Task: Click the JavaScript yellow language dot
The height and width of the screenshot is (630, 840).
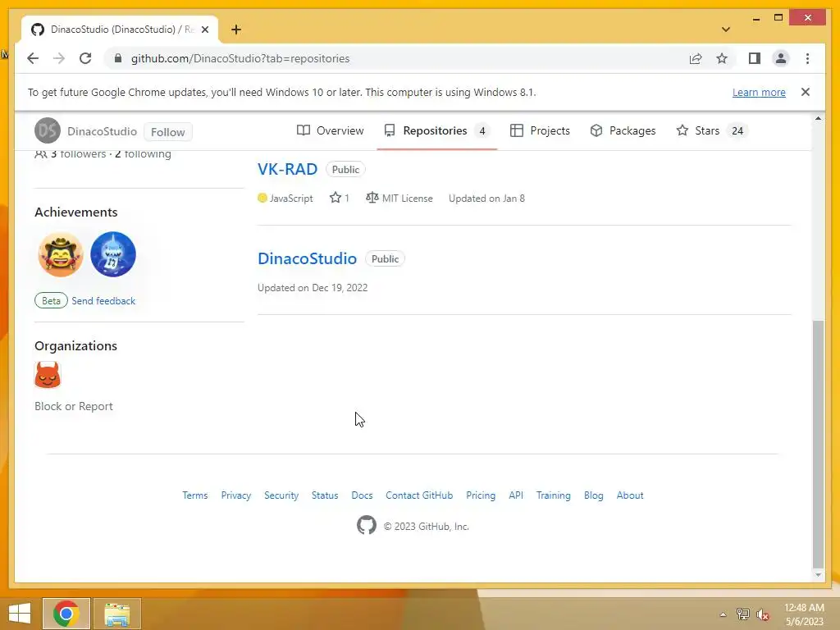Action: coord(262,198)
